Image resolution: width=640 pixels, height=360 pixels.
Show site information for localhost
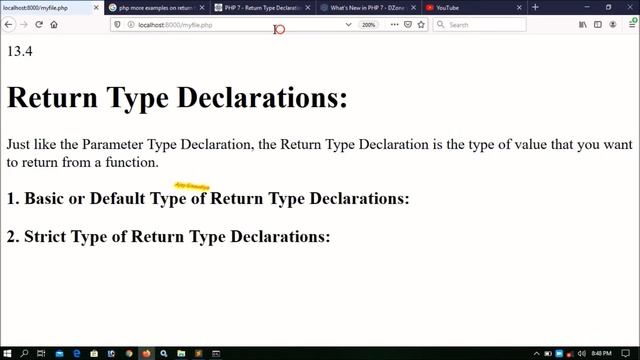click(x=131, y=24)
